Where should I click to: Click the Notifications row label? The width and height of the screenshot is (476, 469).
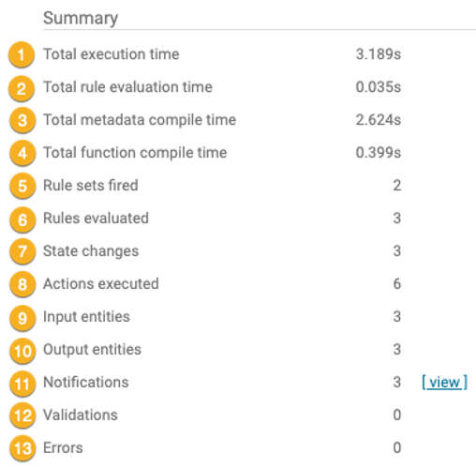pos(86,382)
